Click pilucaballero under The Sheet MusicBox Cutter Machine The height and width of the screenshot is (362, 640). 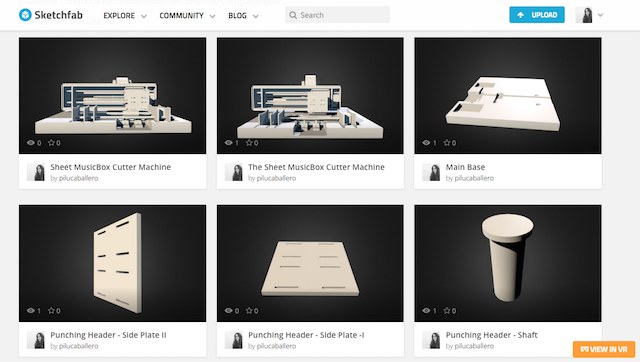pyautogui.click(x=276, y=178)
